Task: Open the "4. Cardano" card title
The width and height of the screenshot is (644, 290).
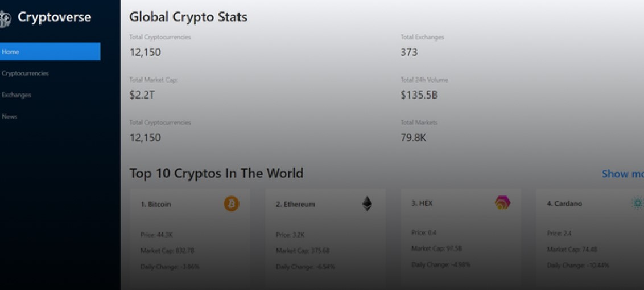Action: [564, 203]
